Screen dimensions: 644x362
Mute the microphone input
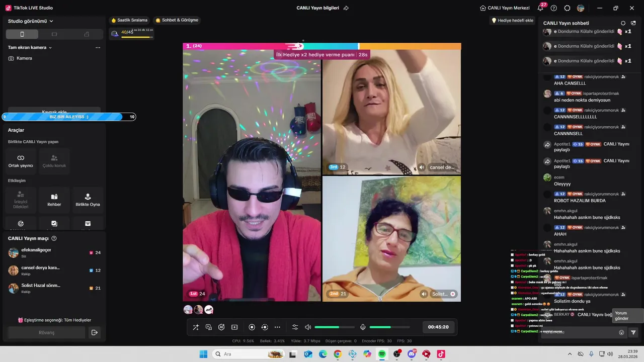click(x=363, y=327)
